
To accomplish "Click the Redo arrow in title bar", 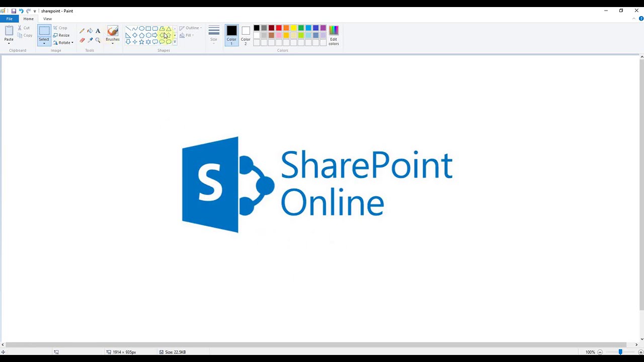I will click(28, 11).
